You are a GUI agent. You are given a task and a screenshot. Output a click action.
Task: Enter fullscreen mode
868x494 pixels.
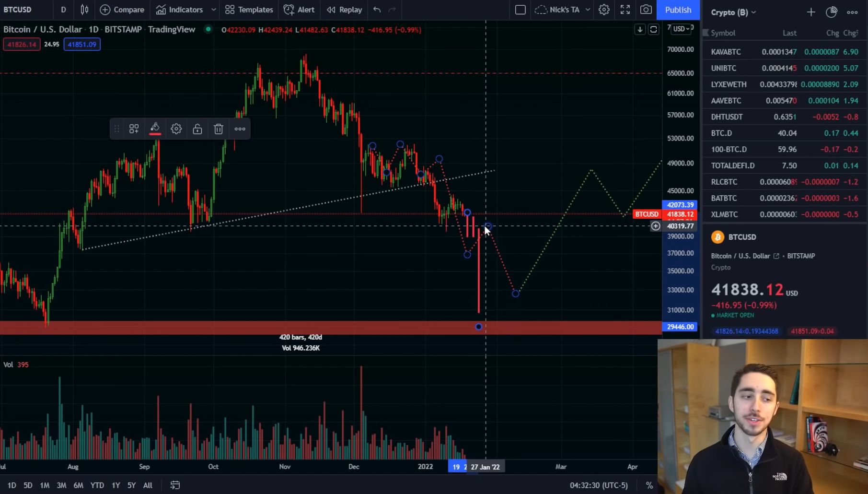click(x=625, y=10)
